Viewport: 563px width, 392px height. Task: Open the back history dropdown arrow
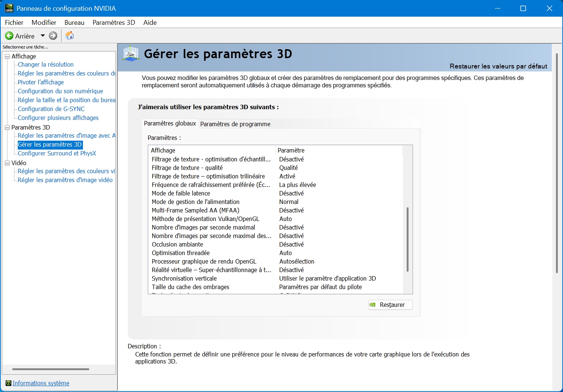point(43,36)
